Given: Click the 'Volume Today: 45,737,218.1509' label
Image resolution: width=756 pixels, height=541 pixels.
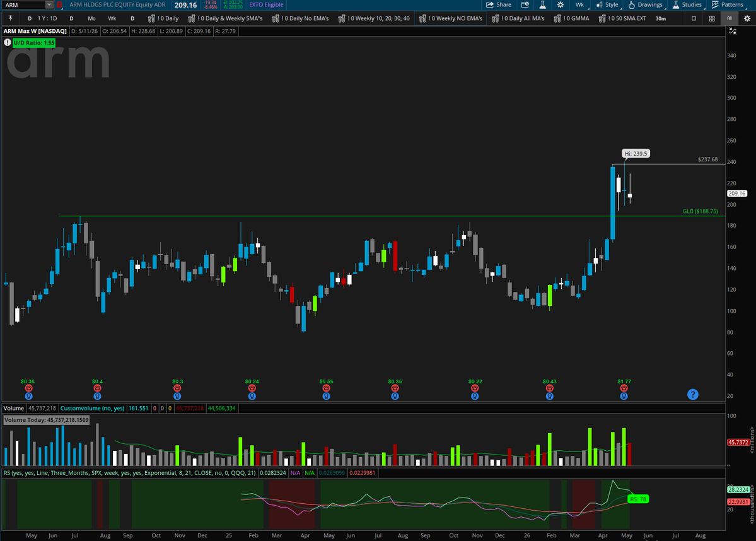Looking at the screenshot, I should tap(46, 420).
